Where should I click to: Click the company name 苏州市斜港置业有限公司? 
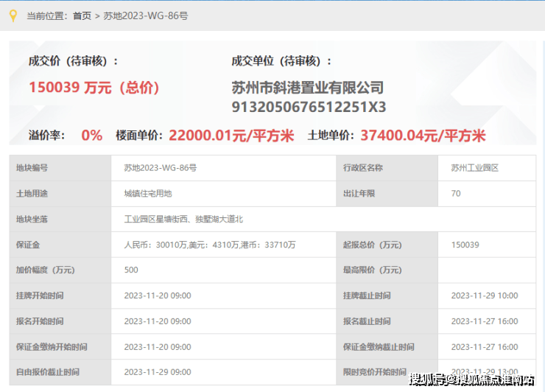308,87
